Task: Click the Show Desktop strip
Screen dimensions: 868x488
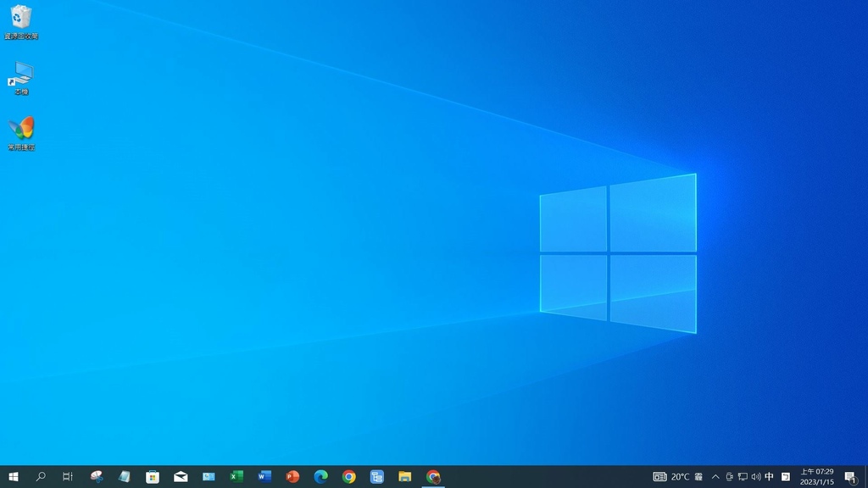Action: pos(865,476)
